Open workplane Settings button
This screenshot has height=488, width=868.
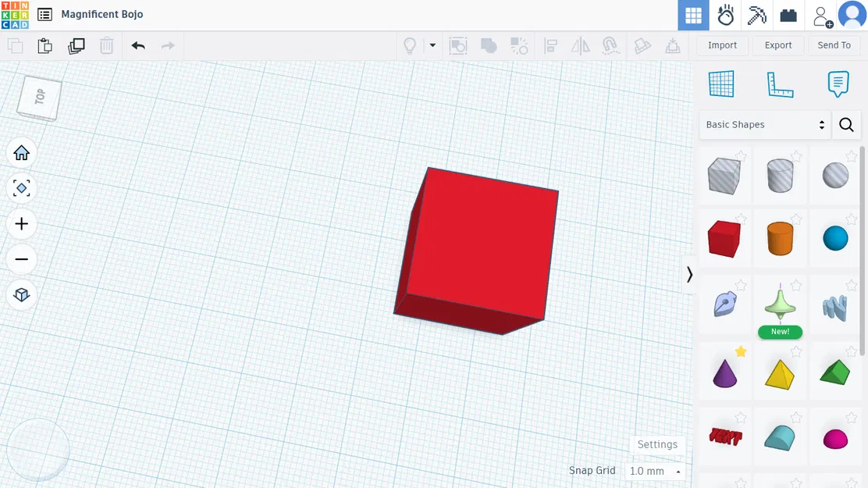pyautogui.click(x=657, y=444)
